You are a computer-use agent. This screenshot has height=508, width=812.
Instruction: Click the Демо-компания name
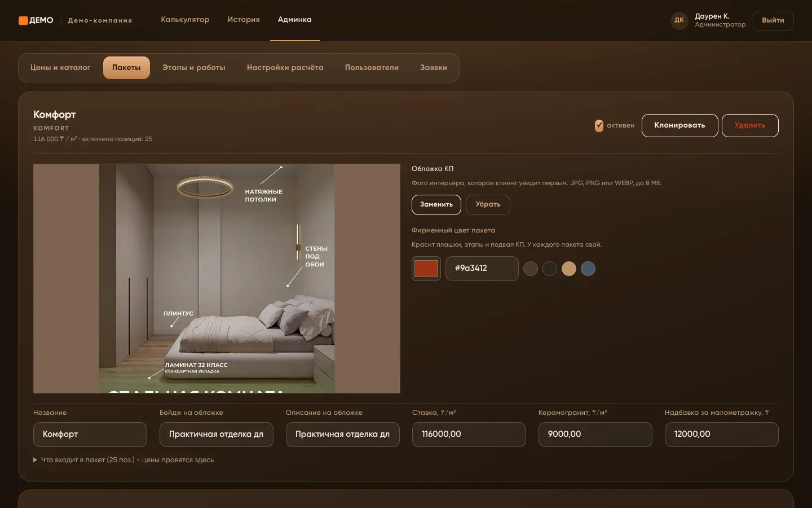tap(100, 21)
